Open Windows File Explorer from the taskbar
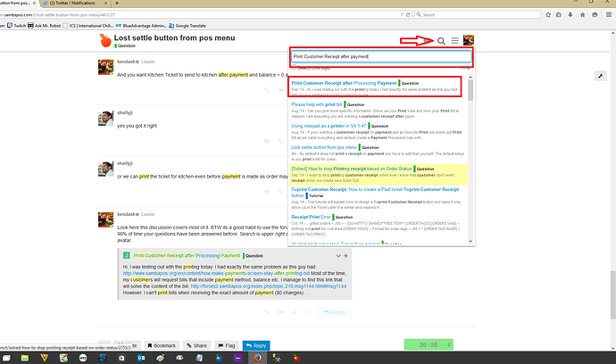616x364 pixels. (x=25, y=358)
